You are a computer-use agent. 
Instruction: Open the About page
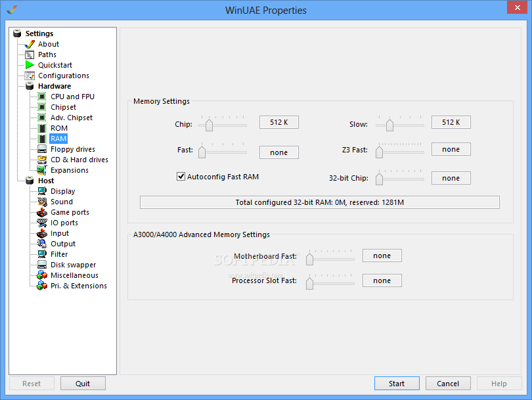(x=49, y=44)
